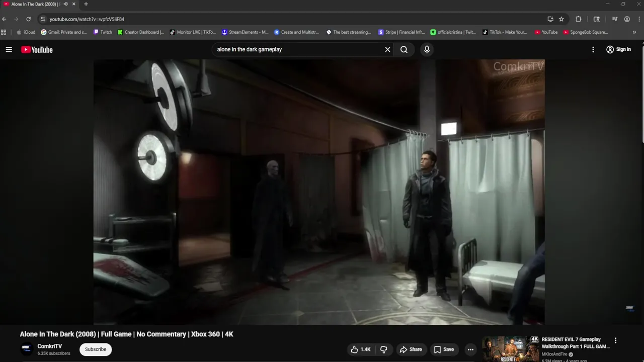Install app icon in the address bar

[x=550, y=19]
